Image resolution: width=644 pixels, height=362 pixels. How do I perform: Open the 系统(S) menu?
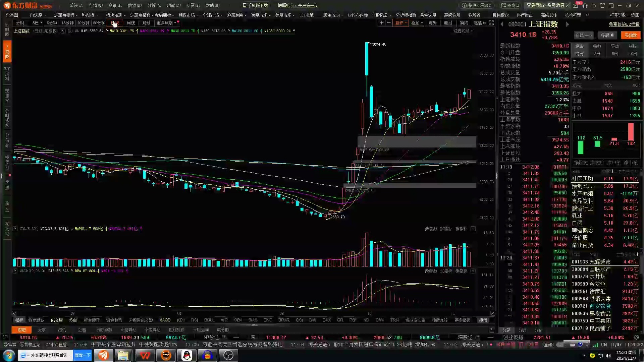coord(76,5)
